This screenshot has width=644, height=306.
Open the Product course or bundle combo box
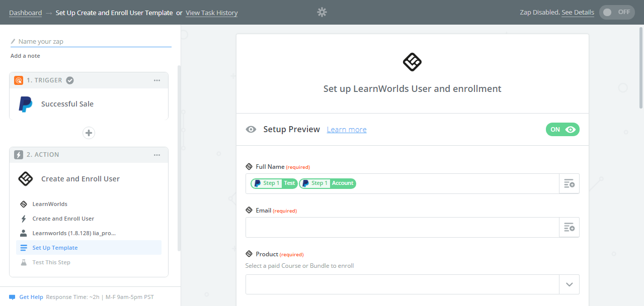[x=412, y=284]
